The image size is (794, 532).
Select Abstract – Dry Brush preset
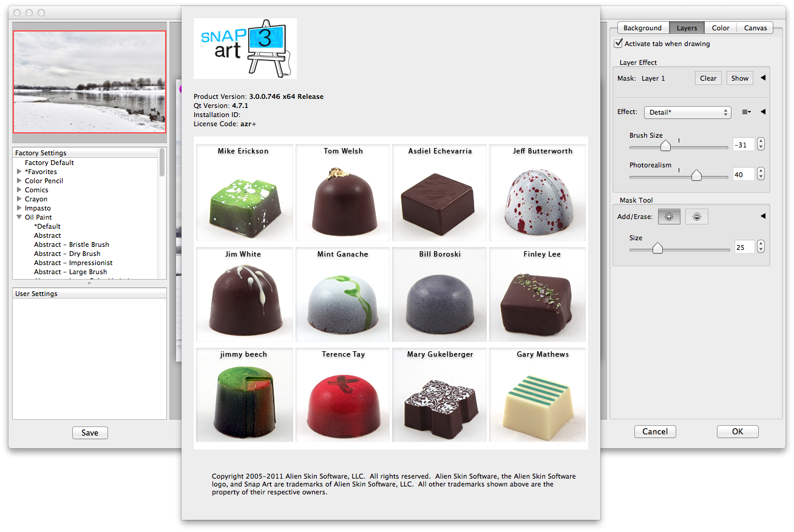[67, 254]
